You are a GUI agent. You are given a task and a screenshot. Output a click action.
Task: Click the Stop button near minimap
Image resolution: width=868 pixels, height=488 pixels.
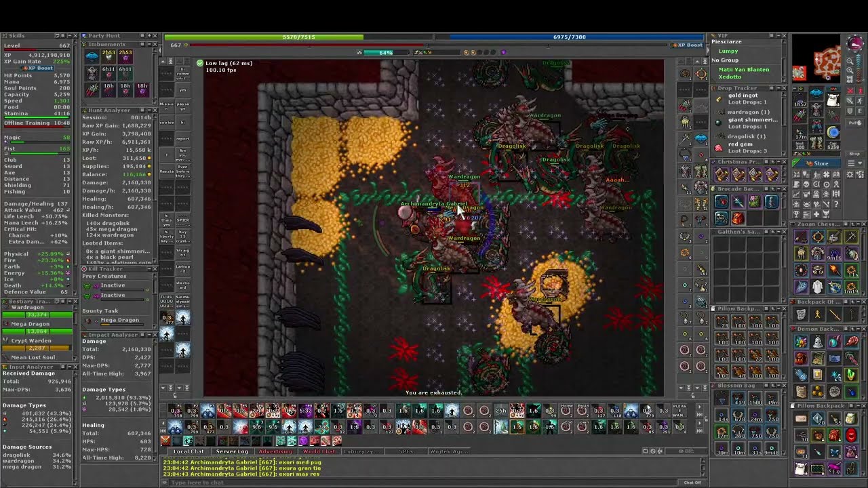(854, 154)
